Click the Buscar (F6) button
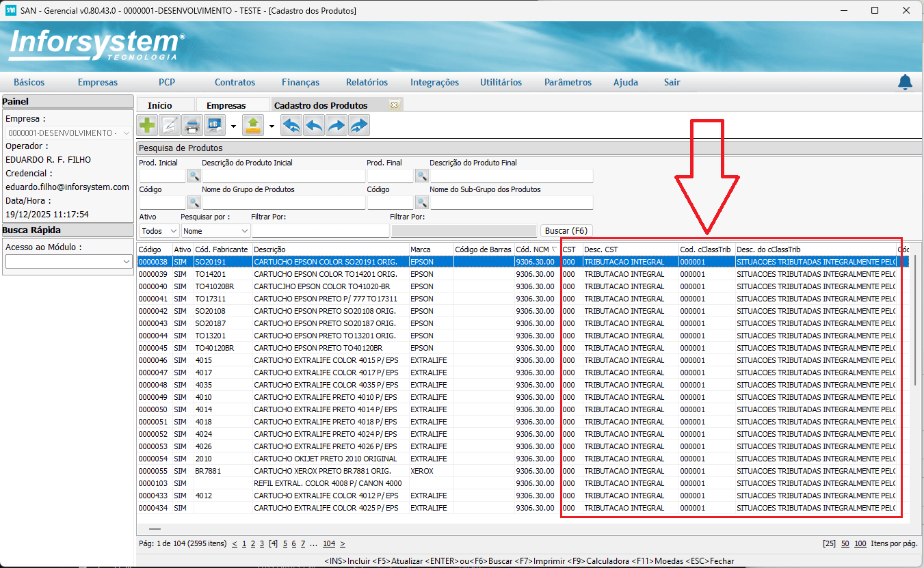The image size is (924, 568). click(566, 230)
